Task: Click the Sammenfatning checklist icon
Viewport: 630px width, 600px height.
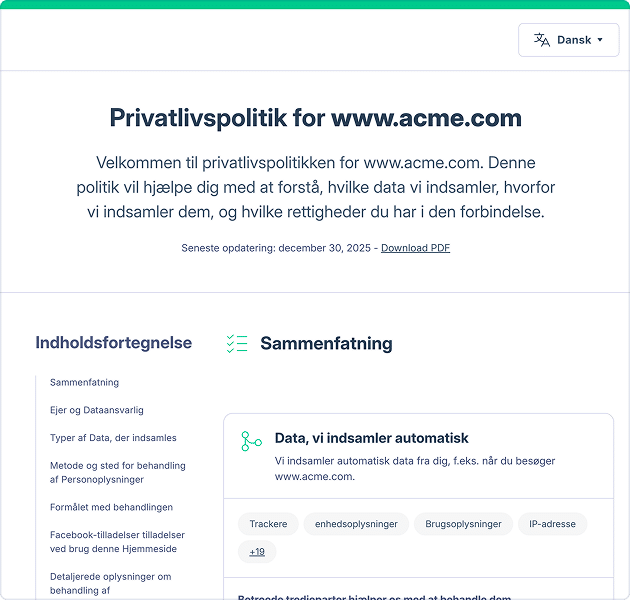Action: coord(237,344)
